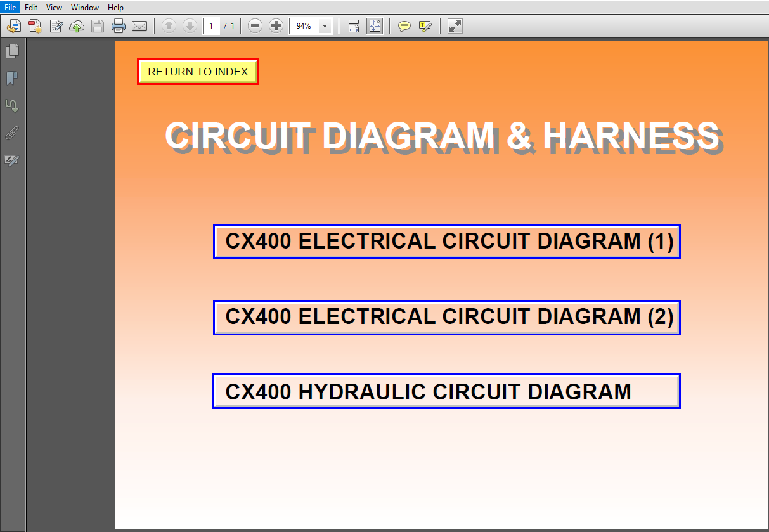Click the cloud upload icon
This screenshot has height=532, width=769.
(x=77, y=26)
